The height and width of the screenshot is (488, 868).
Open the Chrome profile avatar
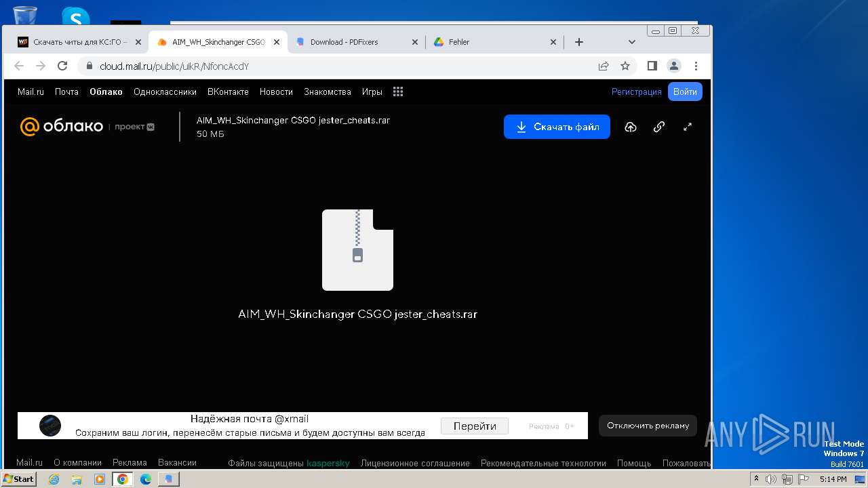(x=674, y=66)
